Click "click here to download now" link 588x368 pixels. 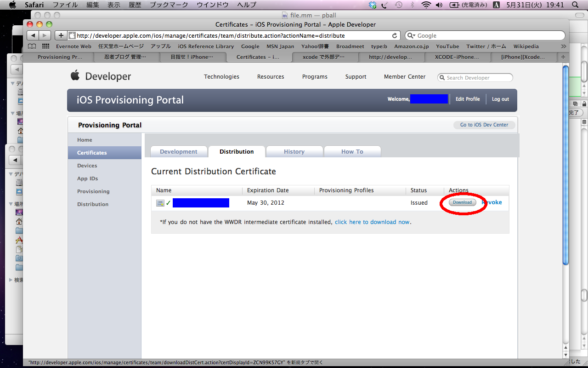point(372,222)
